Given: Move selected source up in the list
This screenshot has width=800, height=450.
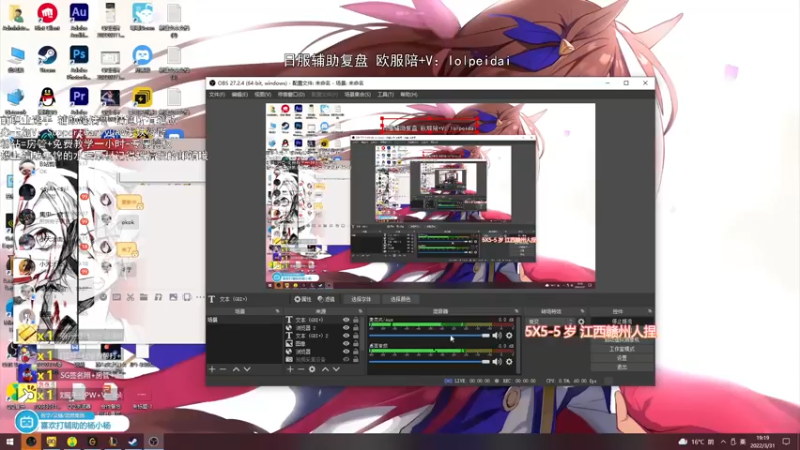Looking at the screenshot, I should [x=325, y=369].
